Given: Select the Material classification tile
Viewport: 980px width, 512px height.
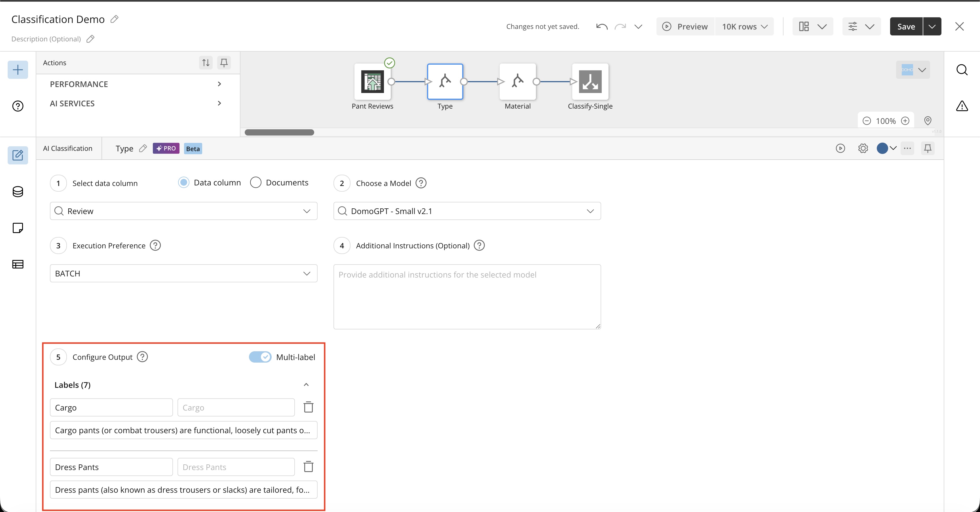Looking at the screenshot, I should [518, 81].
